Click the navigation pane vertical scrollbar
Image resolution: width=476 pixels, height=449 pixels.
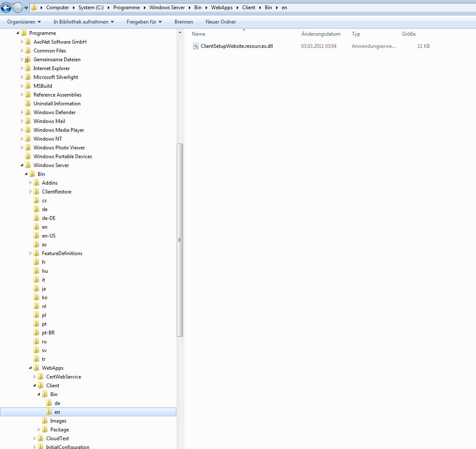click(x=180, y=240)
